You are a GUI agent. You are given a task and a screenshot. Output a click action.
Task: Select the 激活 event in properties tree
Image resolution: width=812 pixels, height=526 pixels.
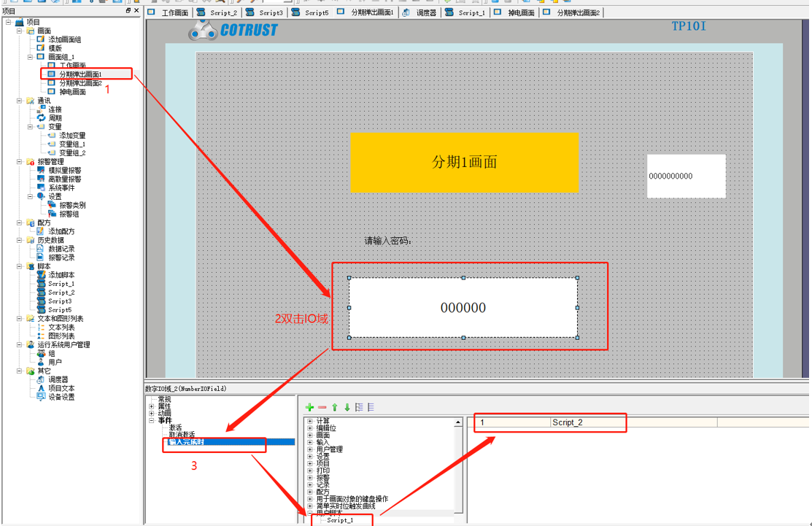tap(175, 428)
